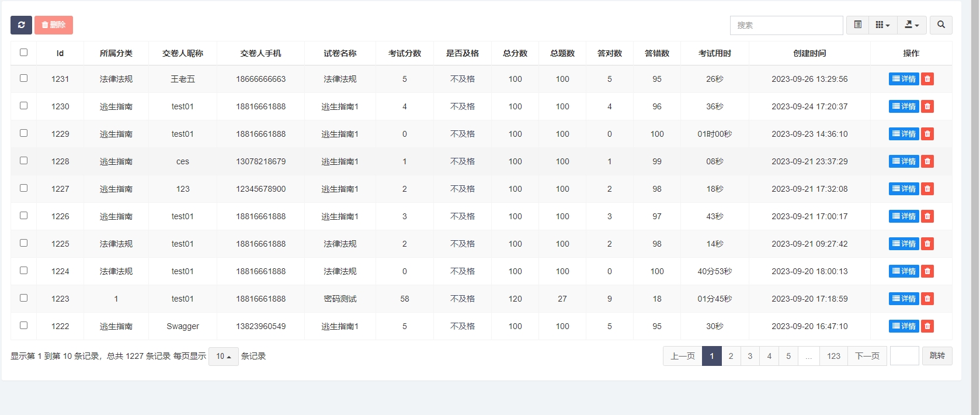
Task: Click the magnifier advanced search icon
Action: 941,25
